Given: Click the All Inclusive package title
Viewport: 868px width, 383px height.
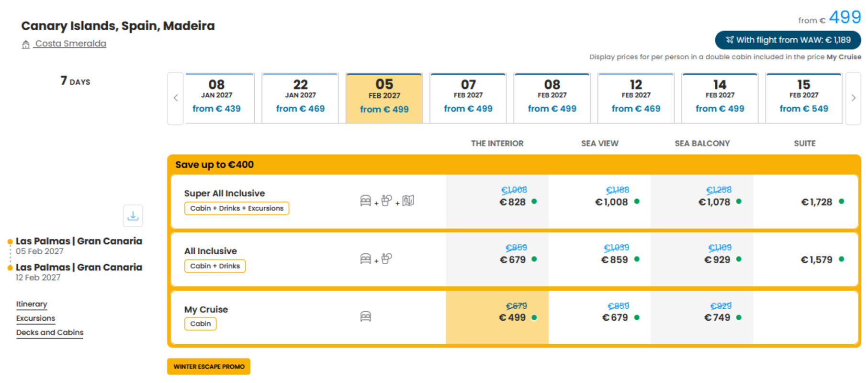Looking at the screenshot, I should pos(211,251).
